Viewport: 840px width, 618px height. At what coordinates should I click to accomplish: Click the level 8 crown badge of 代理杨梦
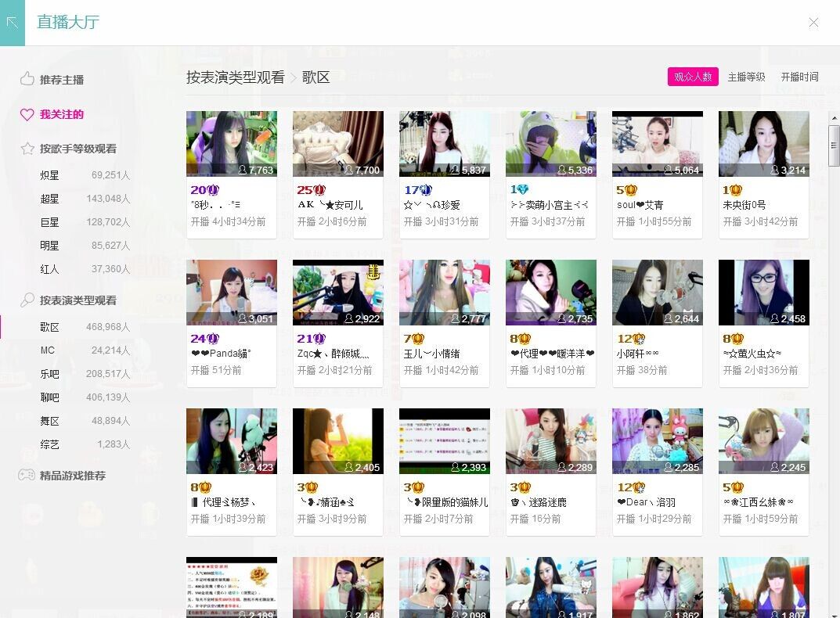(x=201, y=487)
